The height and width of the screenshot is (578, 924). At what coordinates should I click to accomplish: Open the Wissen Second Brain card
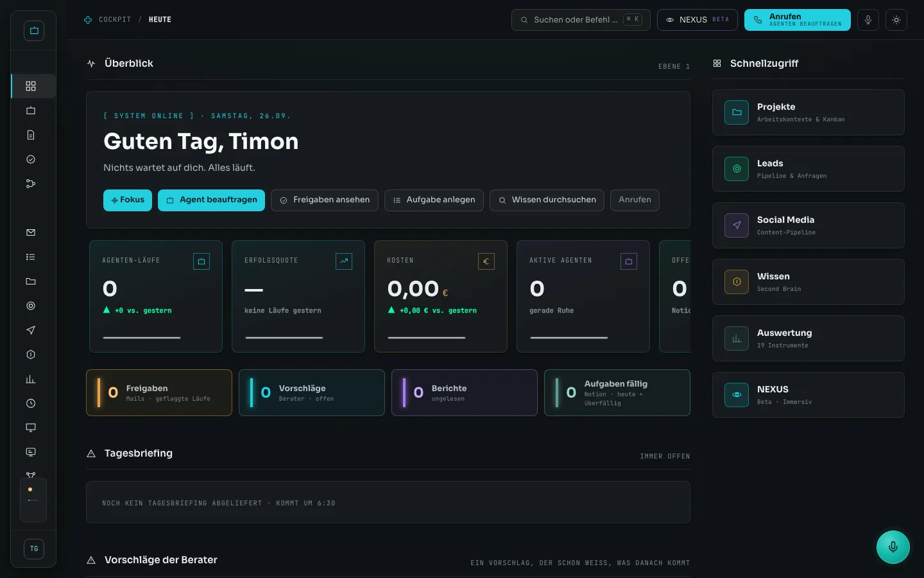pos(809,282)
